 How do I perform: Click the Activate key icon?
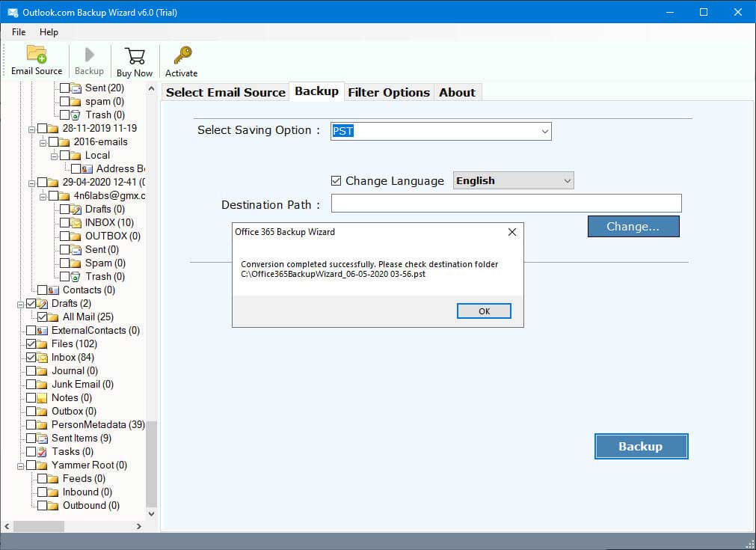[182, 55]
